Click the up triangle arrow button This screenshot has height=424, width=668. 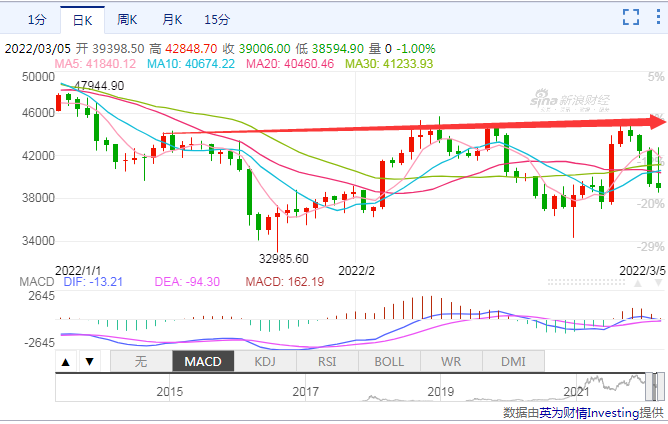(65, 361)
